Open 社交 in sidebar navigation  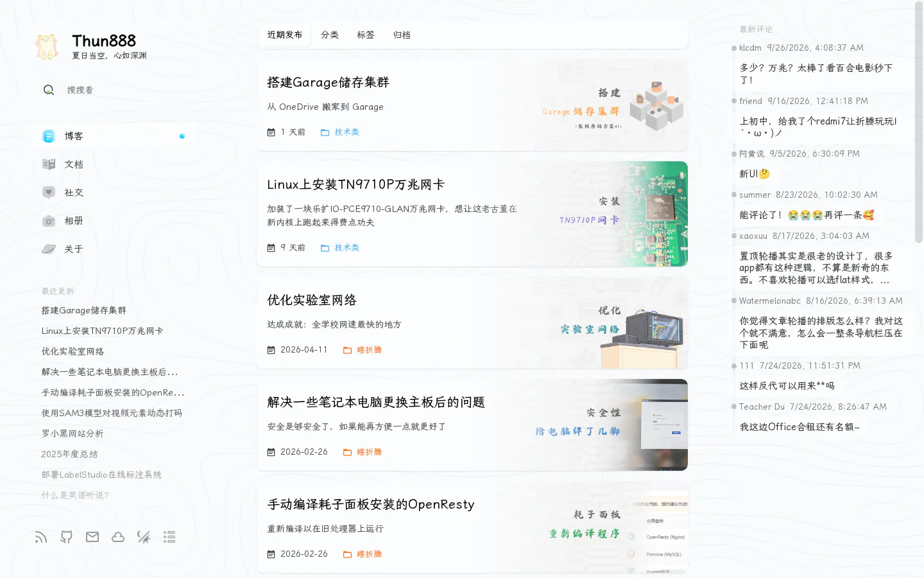113,193
